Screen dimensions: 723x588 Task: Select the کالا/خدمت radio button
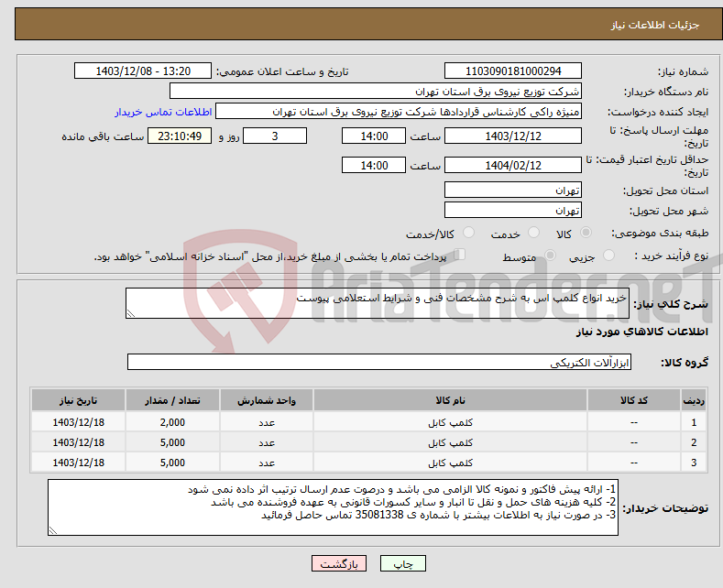pyautogui.click(x=468, y=233)
